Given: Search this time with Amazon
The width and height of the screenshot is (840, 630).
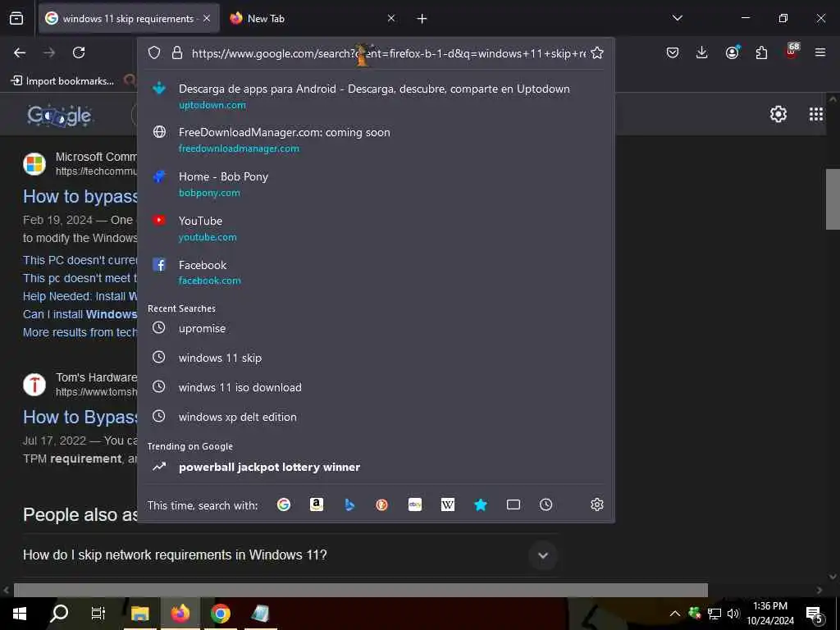Looking at the screenshot, I should 317,504.
